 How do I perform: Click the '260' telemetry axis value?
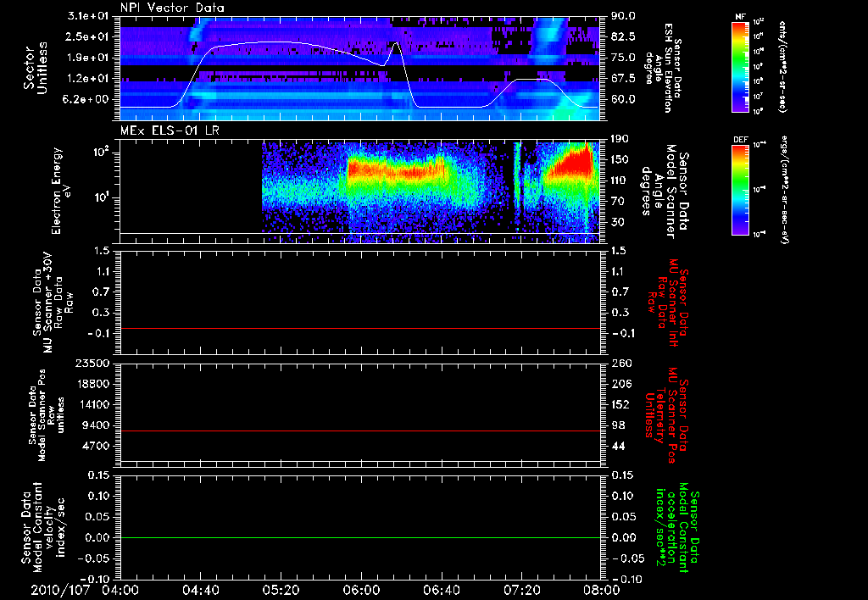coord(620,363)
